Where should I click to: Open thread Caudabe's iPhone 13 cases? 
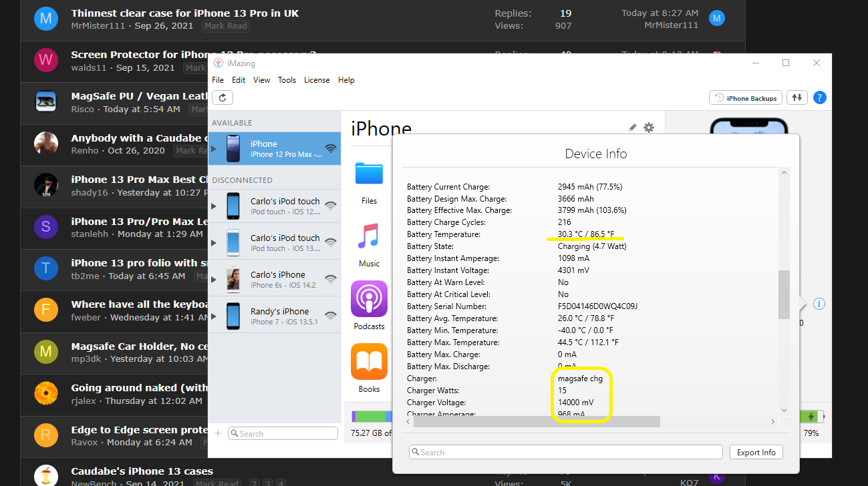click(x=142, y=471)
